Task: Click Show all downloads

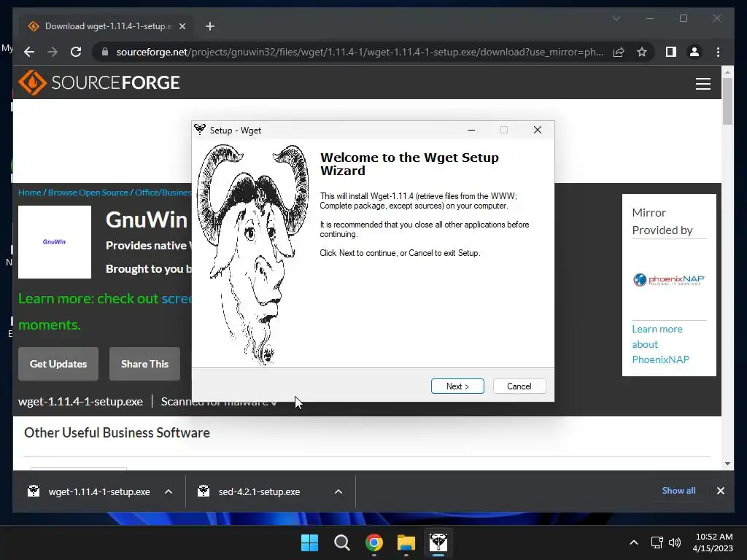Action: 678,491
